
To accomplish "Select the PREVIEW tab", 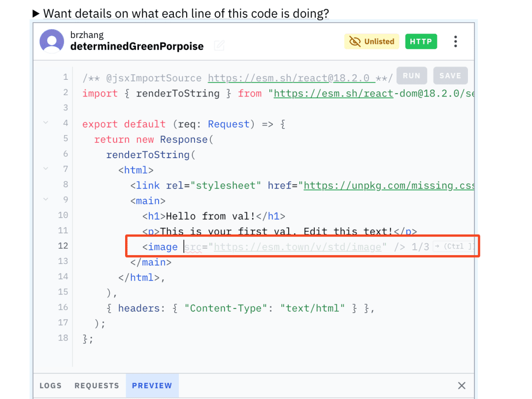I will 152,386.
